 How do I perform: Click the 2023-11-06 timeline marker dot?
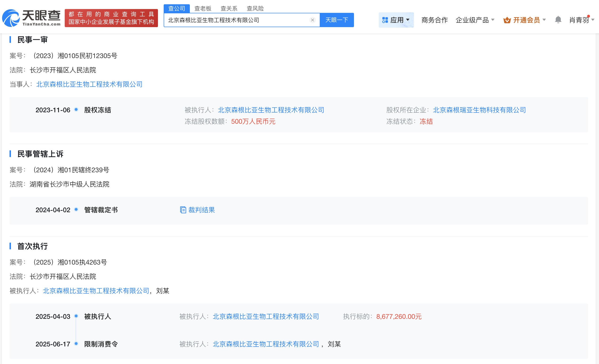point(76,109)
